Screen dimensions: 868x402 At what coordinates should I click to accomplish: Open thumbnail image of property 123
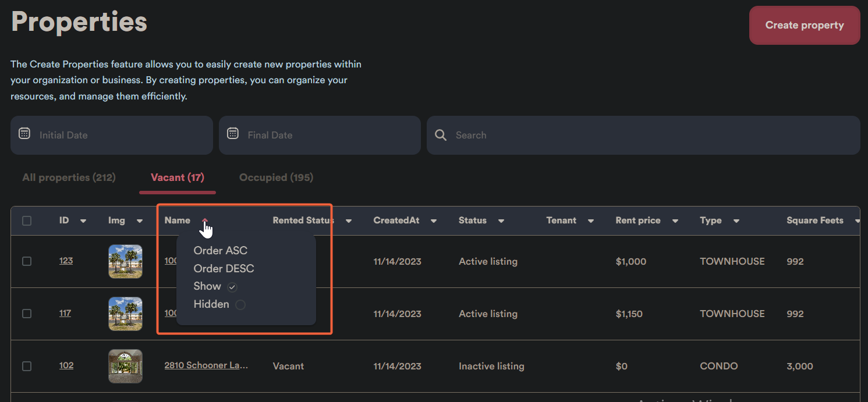[125, 261]
